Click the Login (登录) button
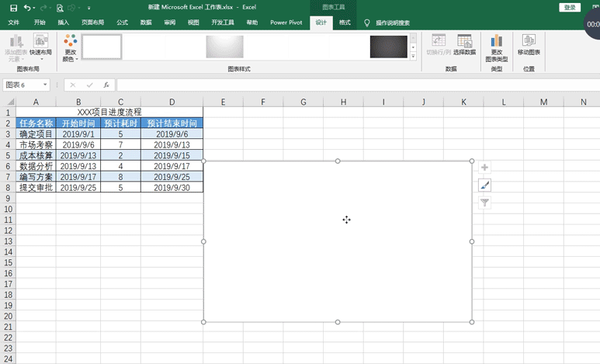The image size is (600, 364). (x=570, y=7)
